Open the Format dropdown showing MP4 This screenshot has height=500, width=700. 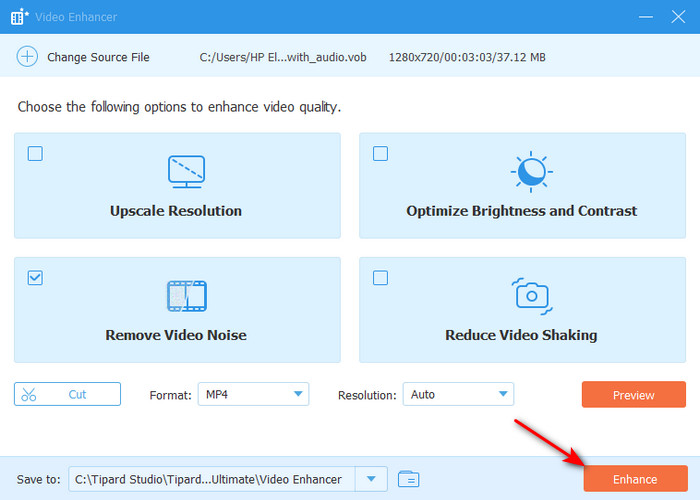click(x=253, y=395)
